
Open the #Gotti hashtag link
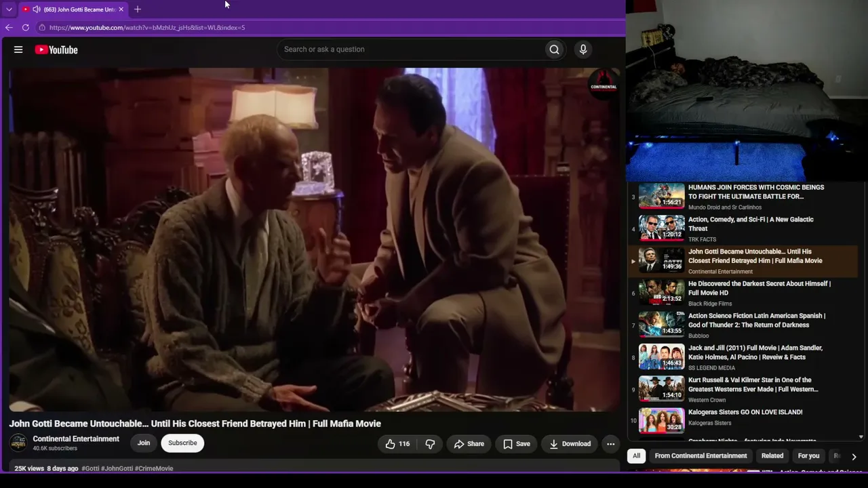click(x=90, y=468)
